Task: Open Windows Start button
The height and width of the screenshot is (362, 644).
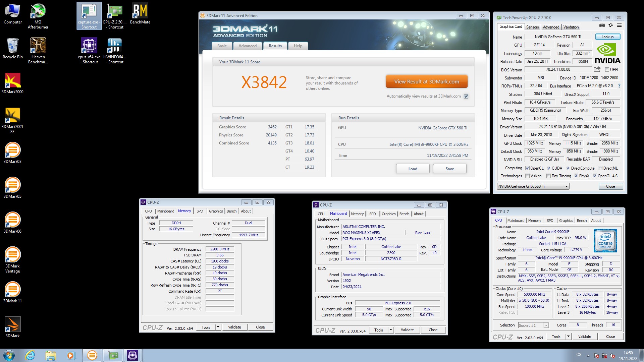Action: 9,355
